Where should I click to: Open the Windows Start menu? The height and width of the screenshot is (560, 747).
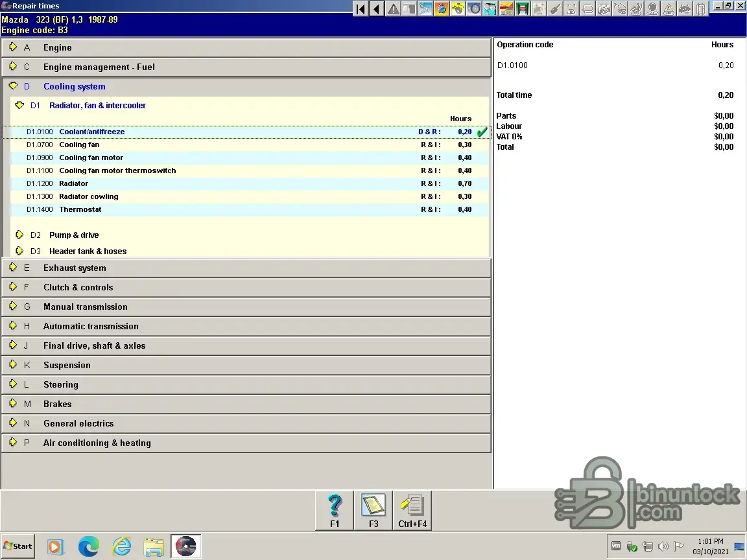tap(18, 546)
